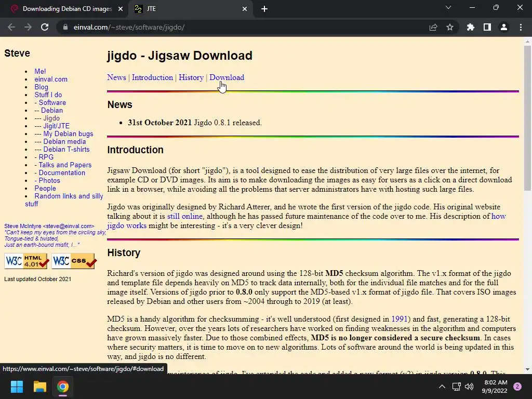Open the Jigit/JTE sidebar link
Viewport: 532px width, 399px height.
pyautogui.click(x=56, y=126)
